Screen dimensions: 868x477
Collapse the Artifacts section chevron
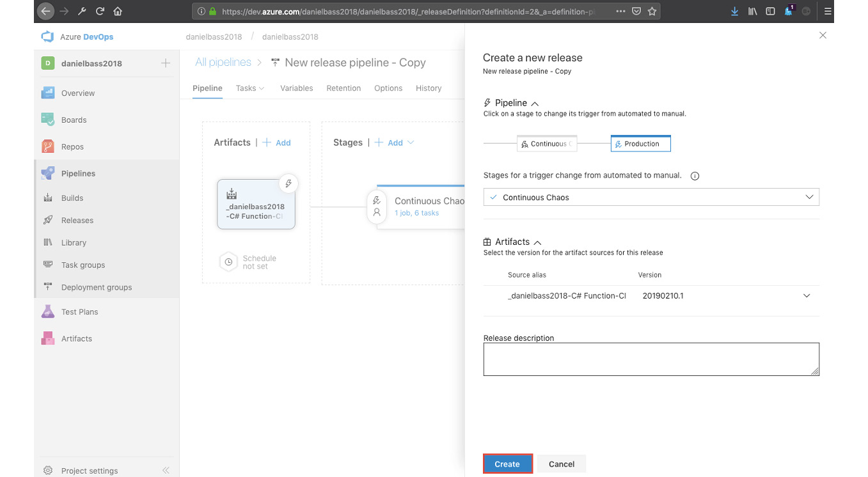(538, 242)
